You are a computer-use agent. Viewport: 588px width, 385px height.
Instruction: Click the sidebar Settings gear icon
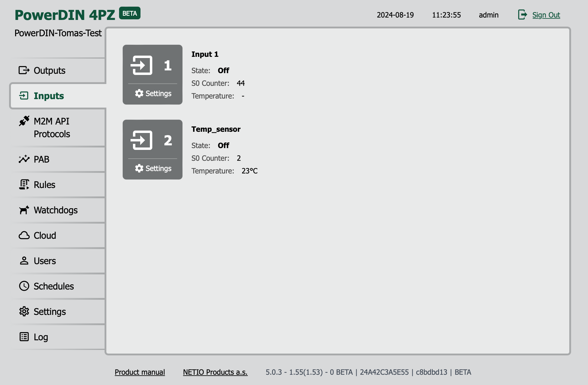tap(24, 311)
